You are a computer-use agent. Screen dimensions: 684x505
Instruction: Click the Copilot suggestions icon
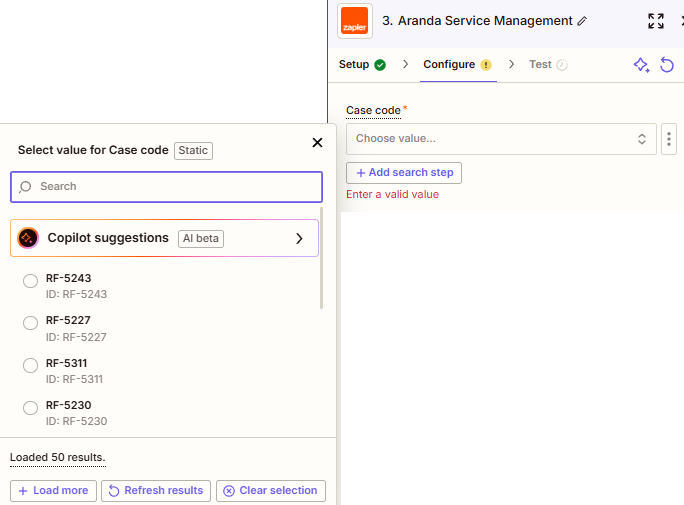(x=28, y=238)
